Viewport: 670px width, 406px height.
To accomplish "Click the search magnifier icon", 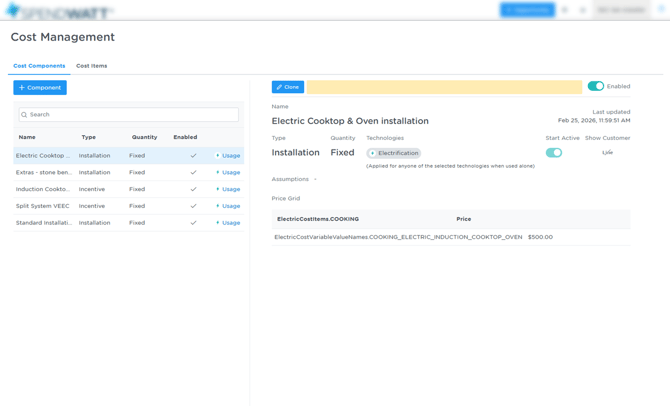I will 25,115.
